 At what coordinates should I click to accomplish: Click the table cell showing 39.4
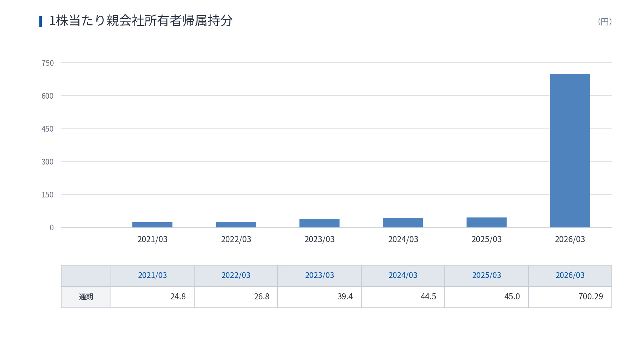pyautogui.click(x=319, y=297)
